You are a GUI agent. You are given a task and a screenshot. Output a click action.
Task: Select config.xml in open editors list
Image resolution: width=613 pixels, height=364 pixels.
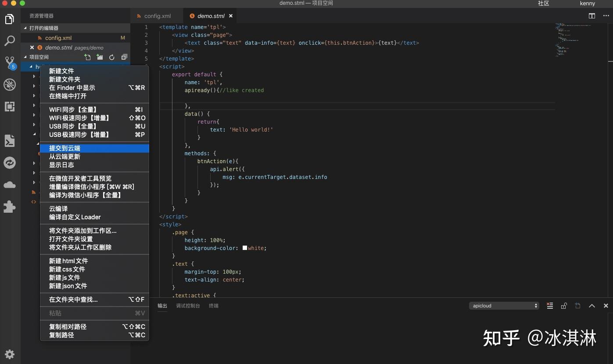(x=75, y=38)
